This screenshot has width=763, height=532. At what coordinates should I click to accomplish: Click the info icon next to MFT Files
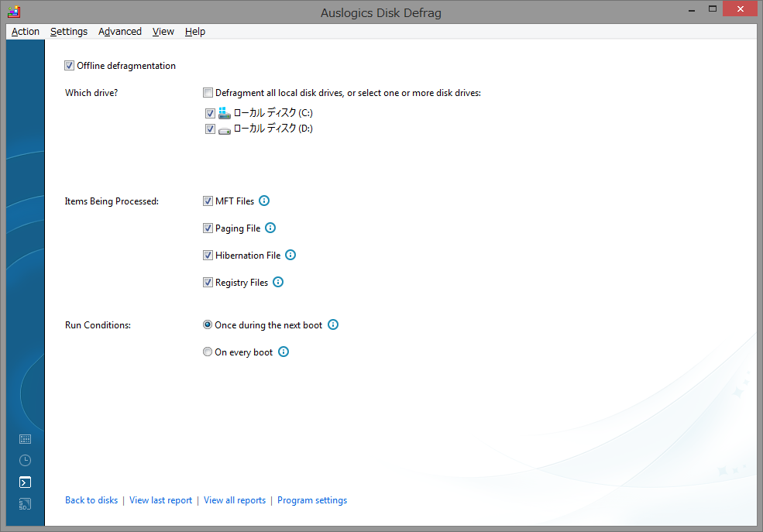pos(263,201)
